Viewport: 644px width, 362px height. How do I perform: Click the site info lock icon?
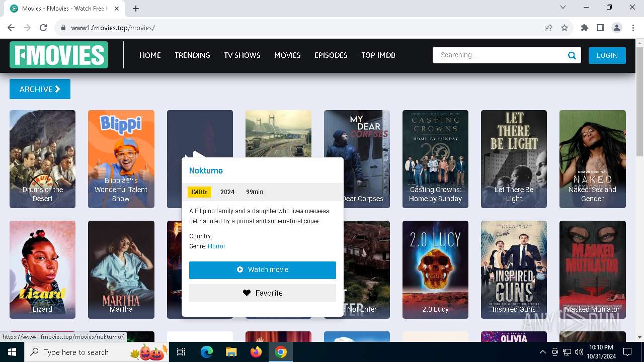click(63, 28)
